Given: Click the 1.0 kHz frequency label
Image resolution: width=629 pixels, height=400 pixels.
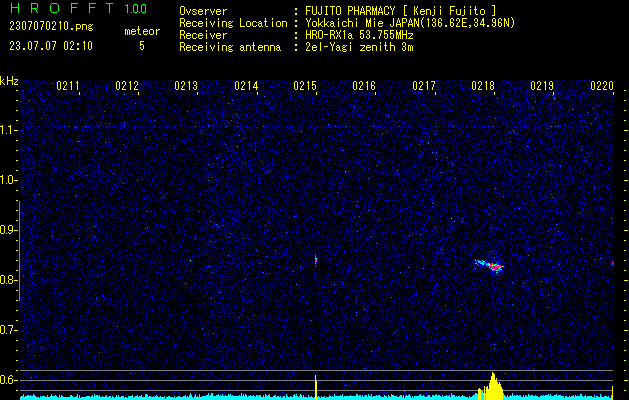Looking at the screenshot, I should click(x=9, y=180).
